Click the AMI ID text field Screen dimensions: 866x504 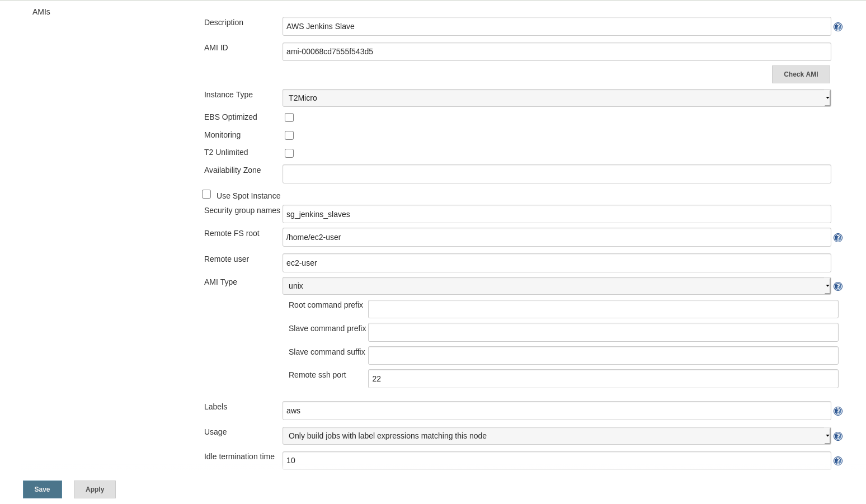[x=556, y=51]
